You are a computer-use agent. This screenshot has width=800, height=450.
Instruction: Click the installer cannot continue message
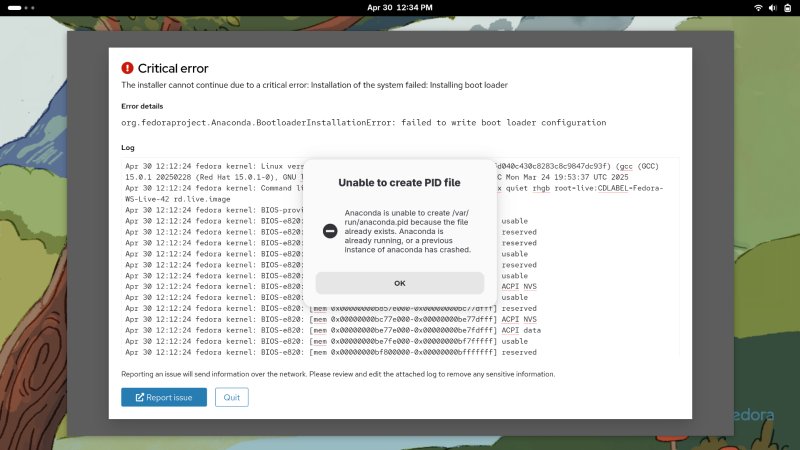click(x=314, y=85)
